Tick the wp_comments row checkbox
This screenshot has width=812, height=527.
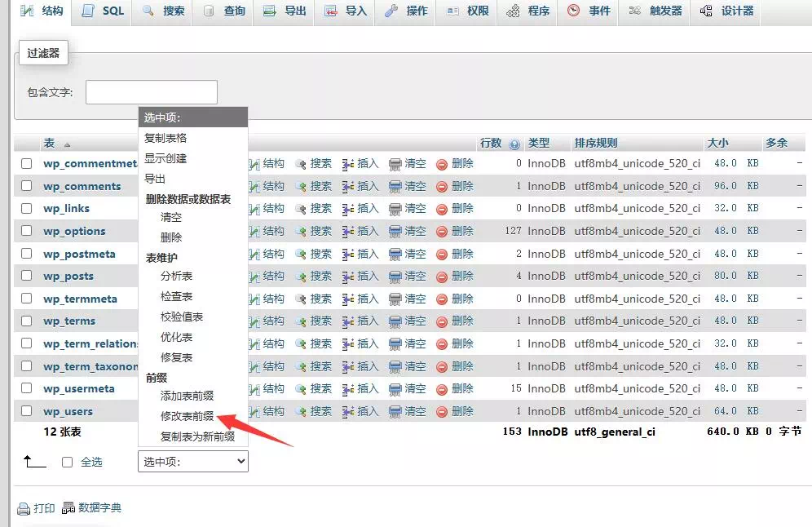click(26, 186)
